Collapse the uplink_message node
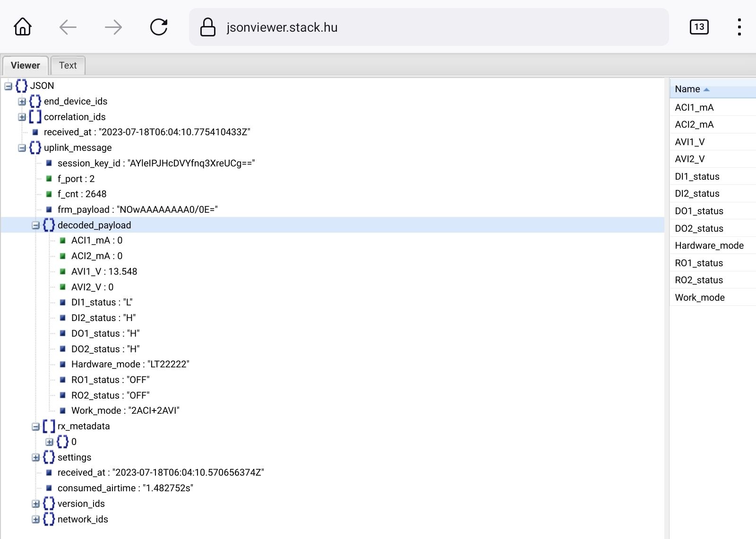756x539 pixels. pos(22,148)
